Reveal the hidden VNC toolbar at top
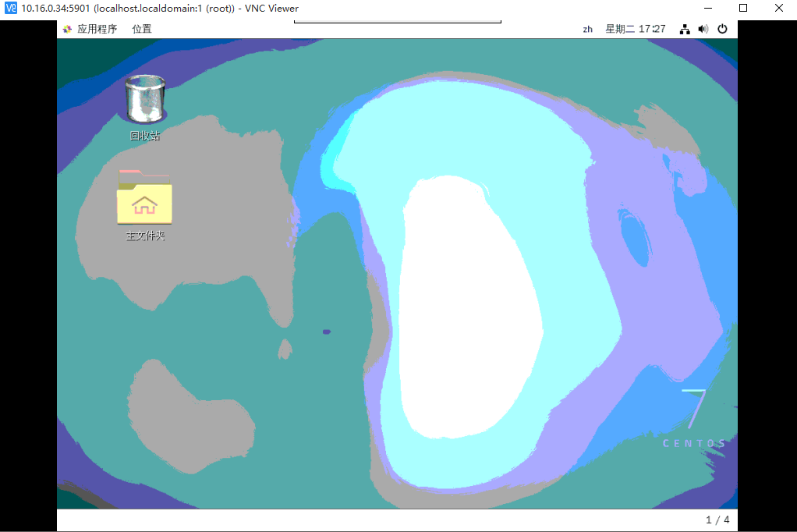The image size is (797, 532). click(397, 22)
